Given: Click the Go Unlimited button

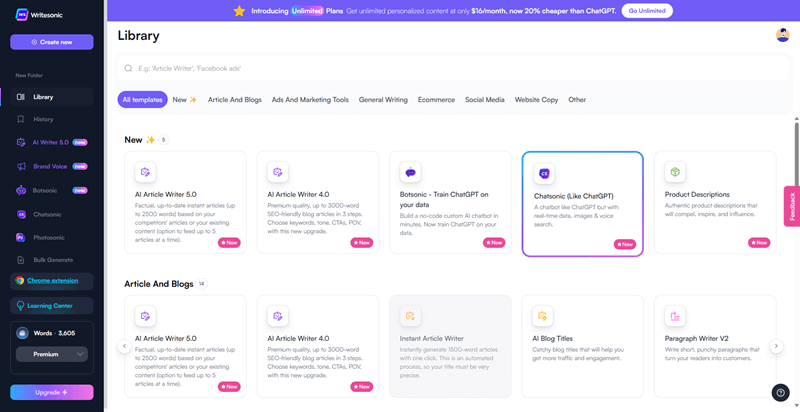Looking at the screenshot, I should pos(647,11).
